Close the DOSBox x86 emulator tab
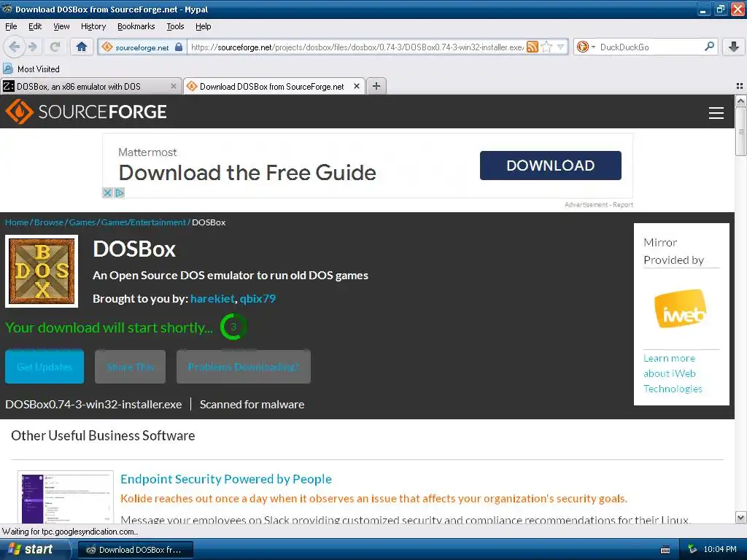747x560 pixels. pyautogui.click(x=174, y=86)
